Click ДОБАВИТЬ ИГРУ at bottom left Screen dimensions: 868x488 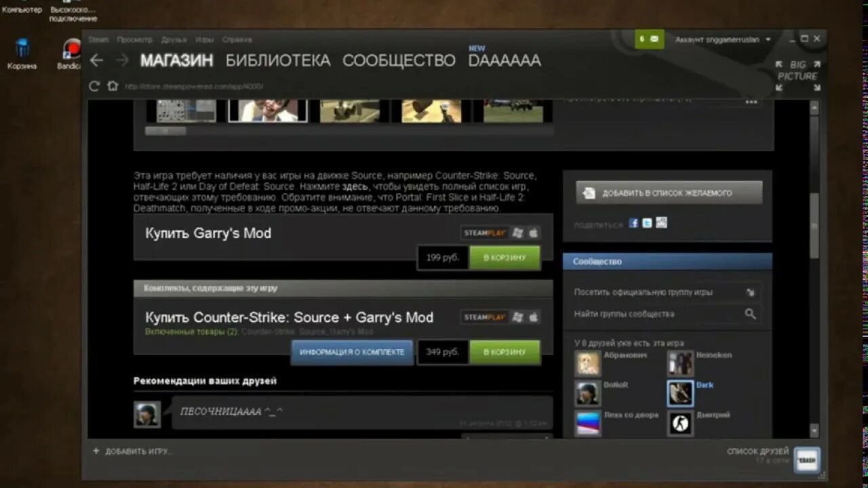(138, 451)
